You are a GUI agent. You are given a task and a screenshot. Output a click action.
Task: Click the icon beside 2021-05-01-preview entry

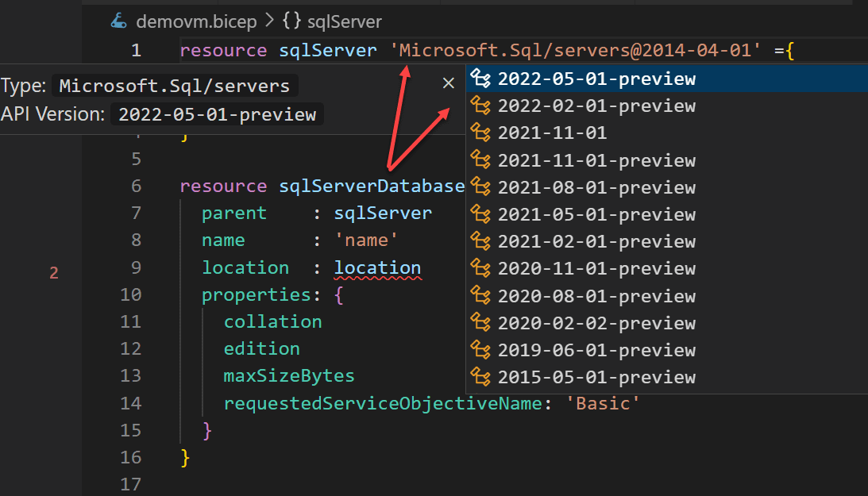pyautogui.click(x=480, y=214)
